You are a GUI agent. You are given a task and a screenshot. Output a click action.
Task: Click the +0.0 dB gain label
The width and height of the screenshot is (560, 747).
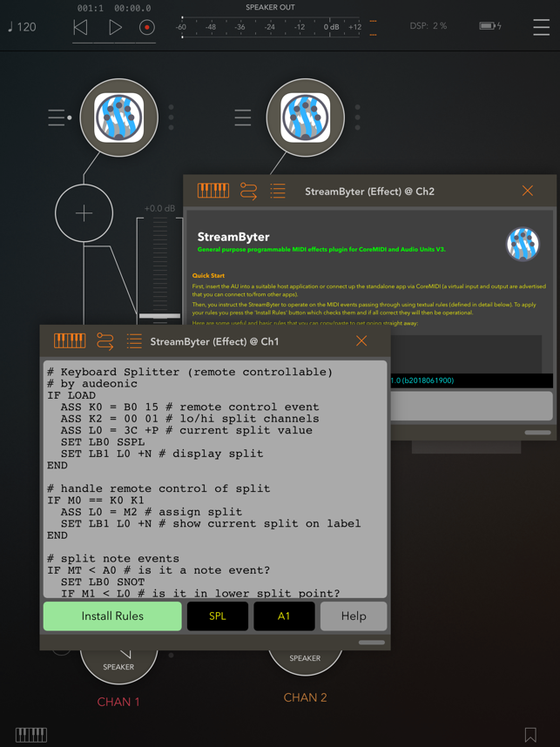coord(159,209)
